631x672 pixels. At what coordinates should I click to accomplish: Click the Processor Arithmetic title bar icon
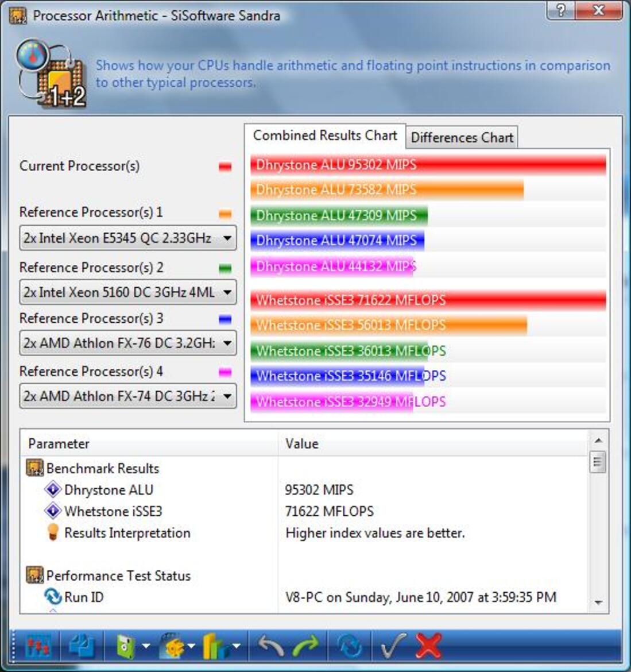(x=18, y=16)
